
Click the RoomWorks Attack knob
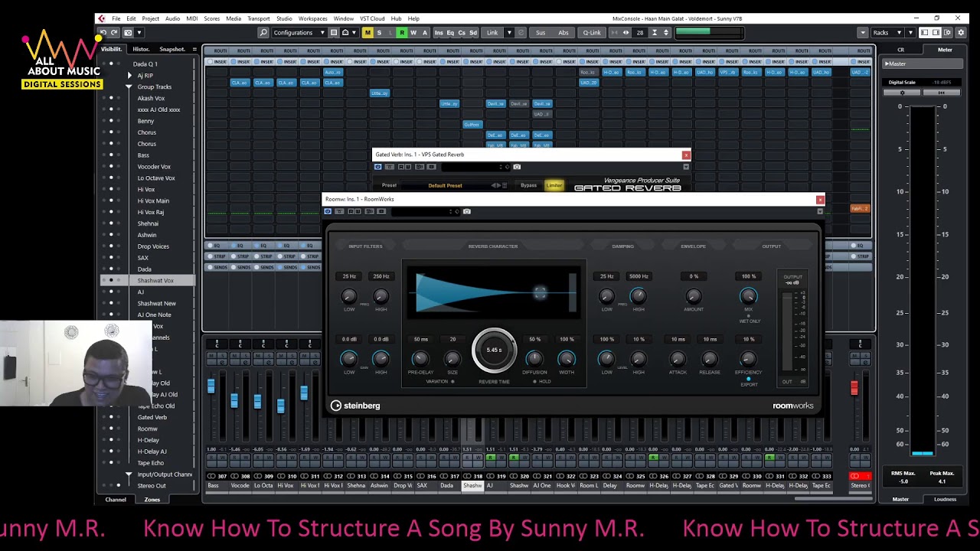[678, 359]
